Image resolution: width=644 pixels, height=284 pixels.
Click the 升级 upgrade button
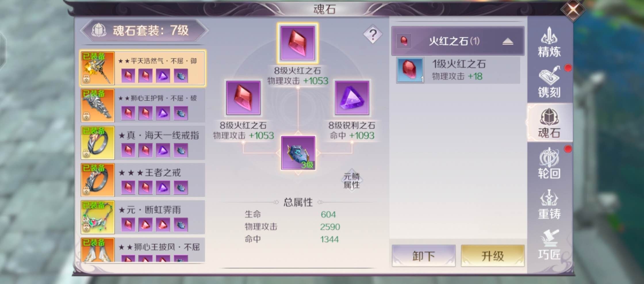493,256
